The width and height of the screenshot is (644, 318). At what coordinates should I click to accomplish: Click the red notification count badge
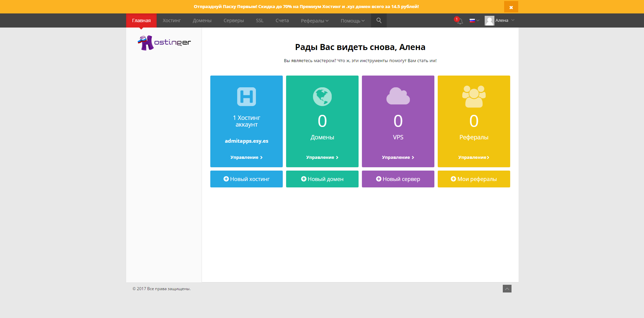point(457,19)
